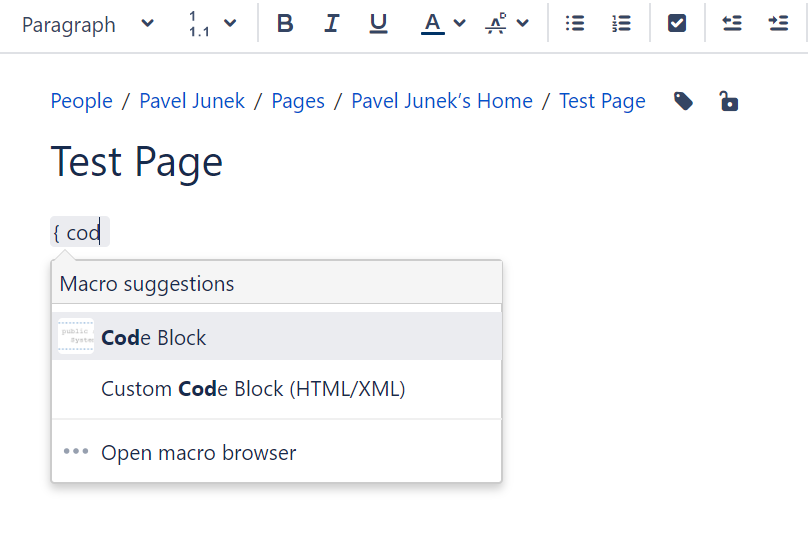Screen dimensions: 808x534
Task: Select the Code Block macro suggestion
Action: click(x=277, y=336)
